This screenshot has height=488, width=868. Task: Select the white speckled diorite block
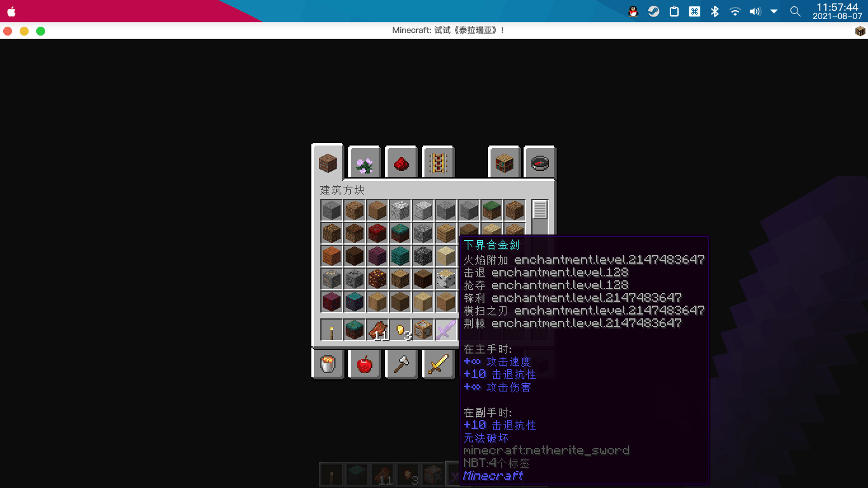click(x=400, y=210)
